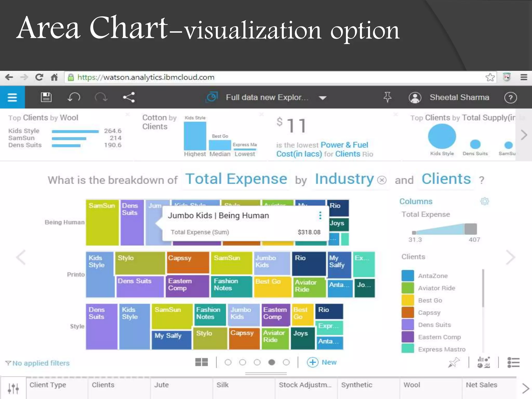Select the Capssy tile in Printo row
The image size is (532, 399).
pos(188,262)
